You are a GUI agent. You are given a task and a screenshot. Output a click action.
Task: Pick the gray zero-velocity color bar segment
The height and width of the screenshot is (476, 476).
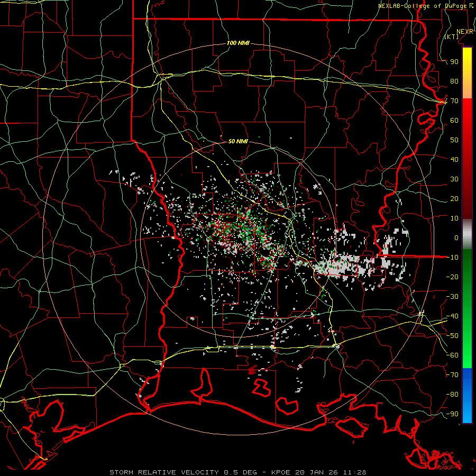(467, 234)
